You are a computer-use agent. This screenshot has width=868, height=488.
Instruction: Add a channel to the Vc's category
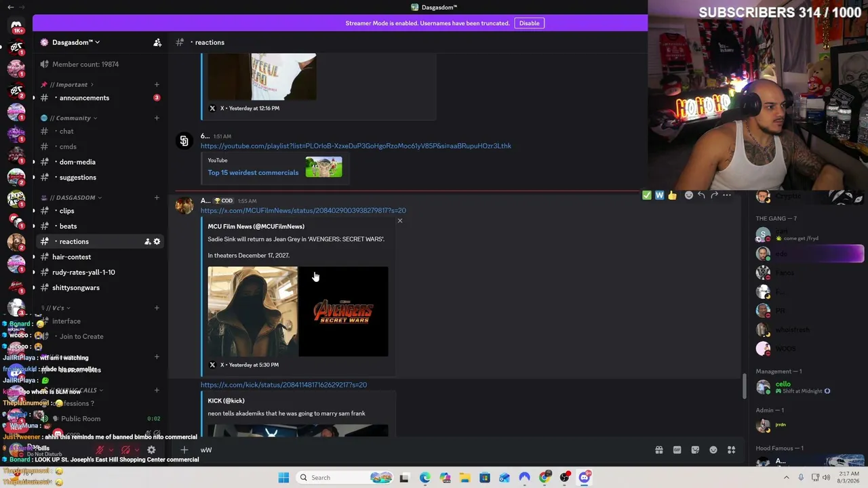tap(157, 308)
